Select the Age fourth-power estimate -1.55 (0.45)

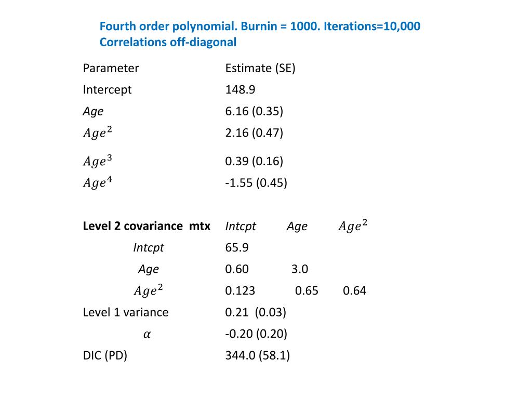(256, 183)
